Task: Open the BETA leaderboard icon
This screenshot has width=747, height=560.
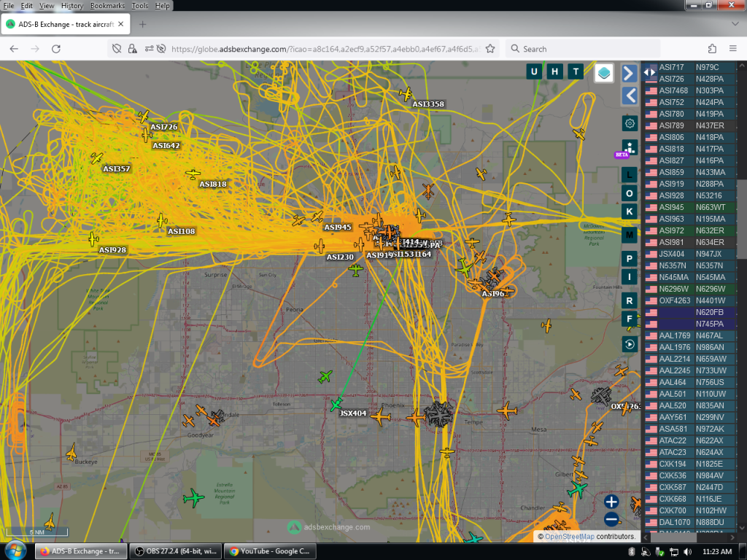Action: pos(629,148)
